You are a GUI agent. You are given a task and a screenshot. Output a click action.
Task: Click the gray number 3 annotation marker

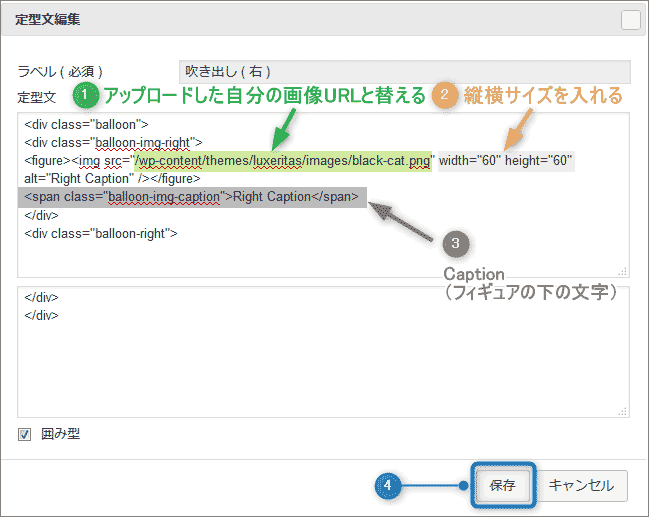455,243
